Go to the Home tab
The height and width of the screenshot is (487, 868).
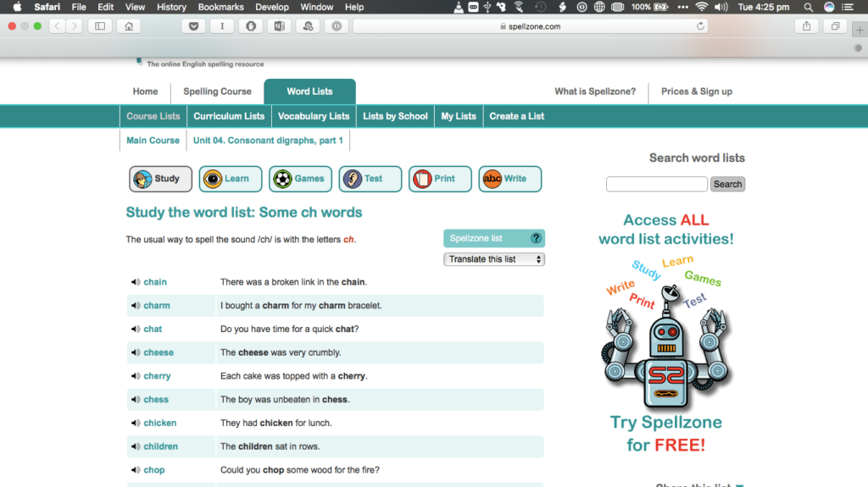click(145, 91)
